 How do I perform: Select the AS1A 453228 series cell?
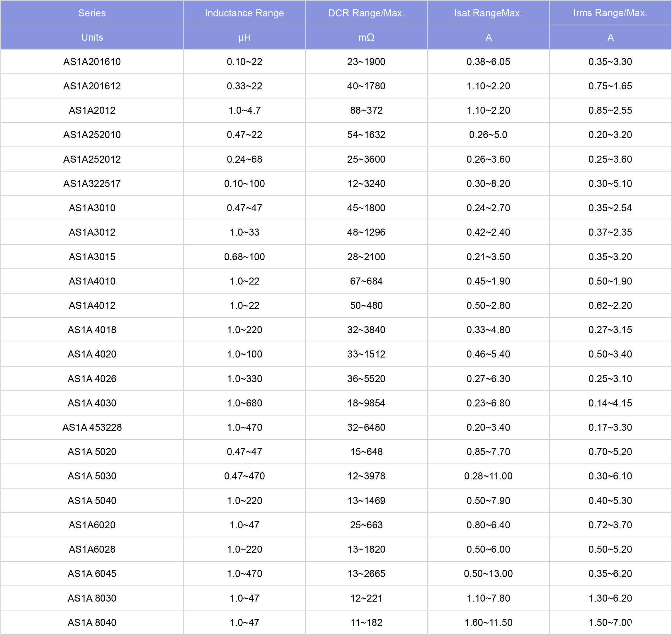click(92, 427)
